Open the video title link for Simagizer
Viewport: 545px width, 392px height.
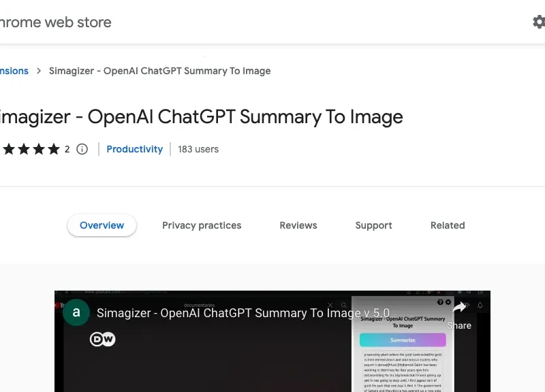click(x=243, y=313)
